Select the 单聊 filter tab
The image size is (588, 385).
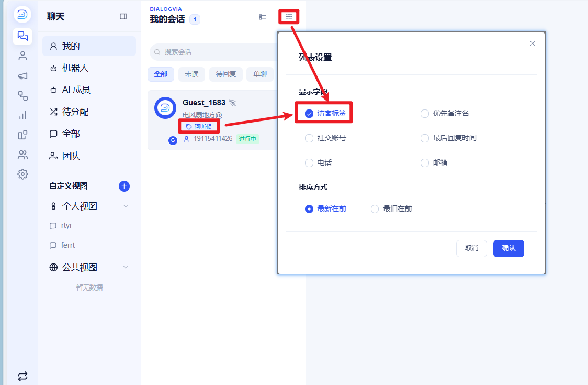260,74
